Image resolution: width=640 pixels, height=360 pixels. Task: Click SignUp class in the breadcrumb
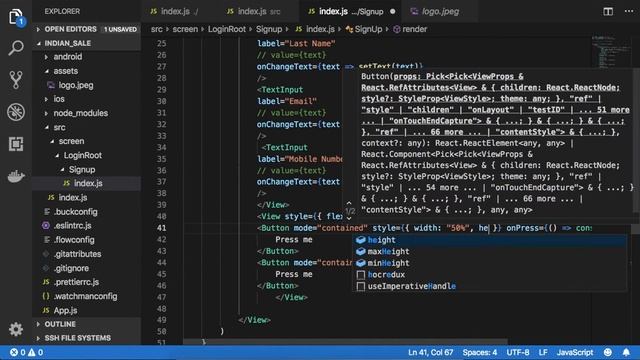click(364, 29)
